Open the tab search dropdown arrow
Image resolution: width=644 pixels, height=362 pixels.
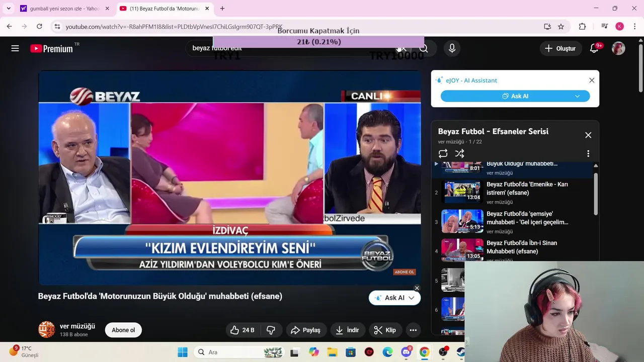9,9
